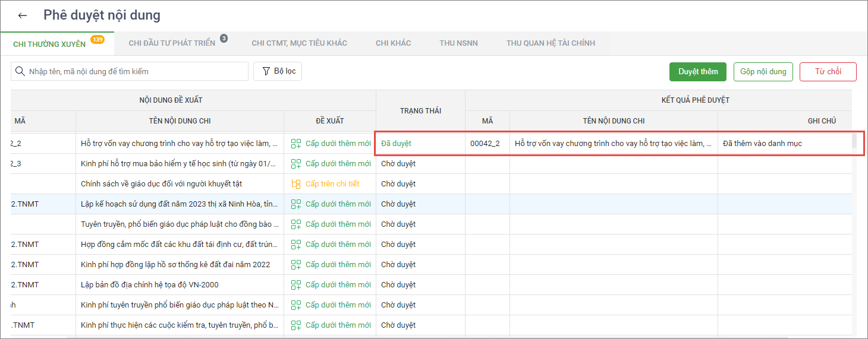Open the Chi CTMT, mục tiêu khác tab

[x=299, y=43]
